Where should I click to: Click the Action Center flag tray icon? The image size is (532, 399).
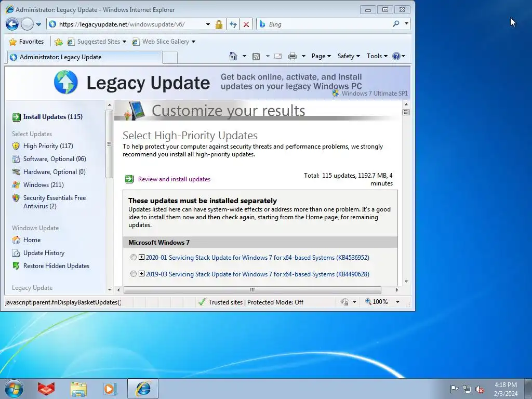[454, 389]
